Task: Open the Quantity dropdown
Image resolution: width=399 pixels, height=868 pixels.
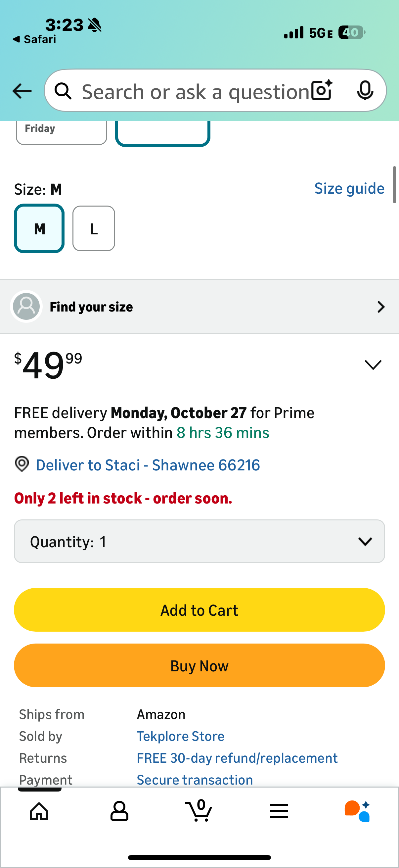Action: 199,541
